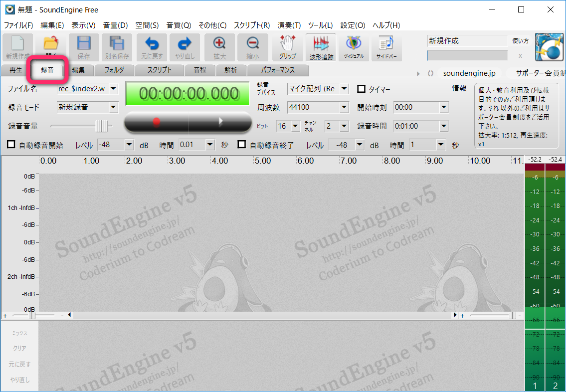Save using the 保存 icon
Viewport: 566px width, 392px height.
(x=84, y=47)
